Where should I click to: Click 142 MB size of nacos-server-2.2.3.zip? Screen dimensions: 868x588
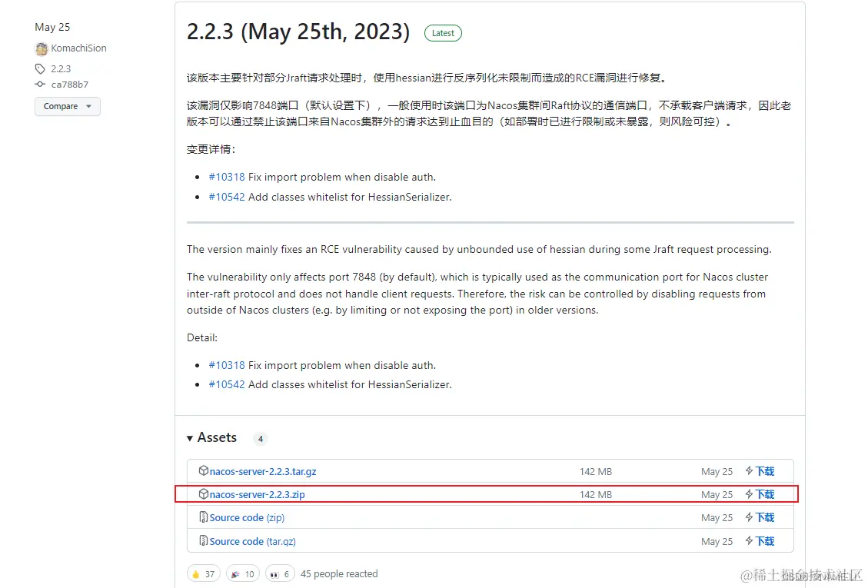[596, 495]
